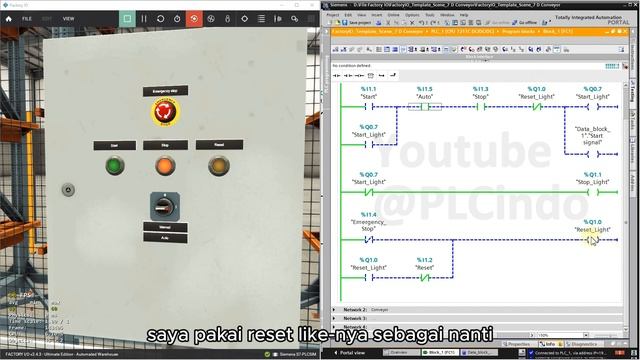Click the small key lock on panel

(68, 190)
